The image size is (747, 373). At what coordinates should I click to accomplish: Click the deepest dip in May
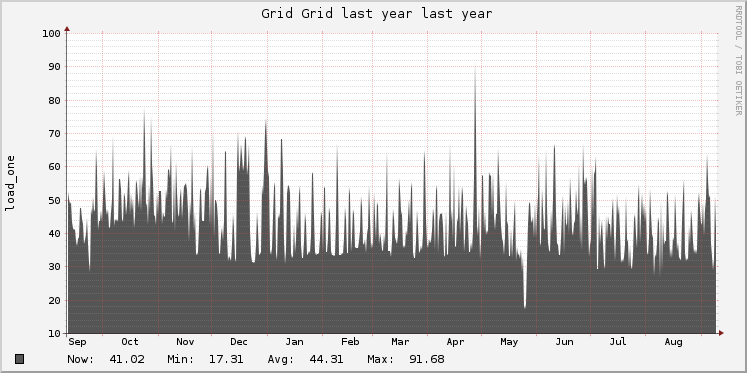click(525, 306)
